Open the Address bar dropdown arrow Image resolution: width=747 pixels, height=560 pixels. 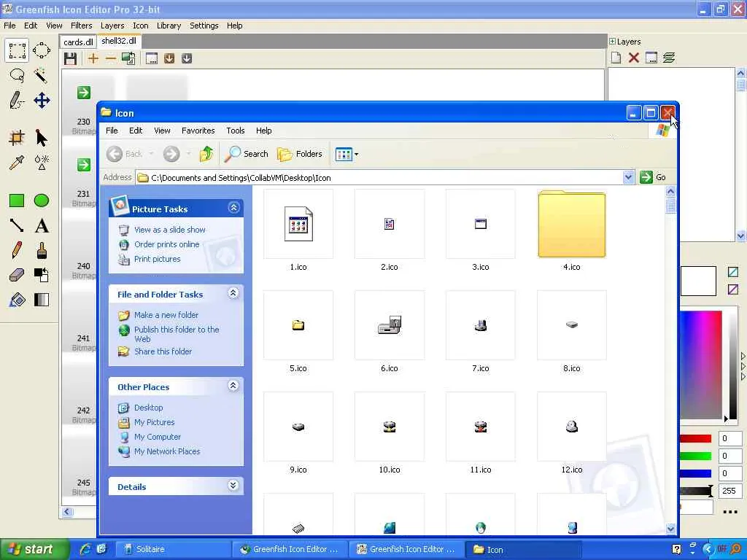pos(628,178)
